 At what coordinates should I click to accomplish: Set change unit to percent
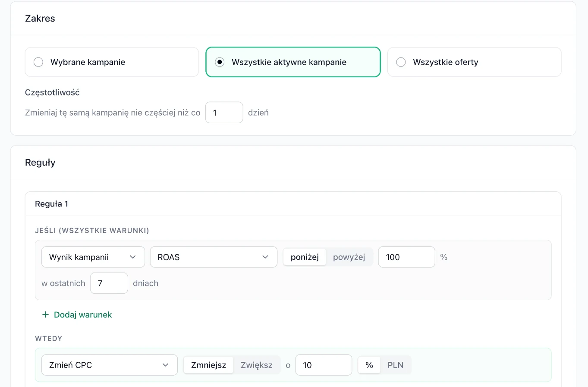pyautogui.click(x=369, y=365)
